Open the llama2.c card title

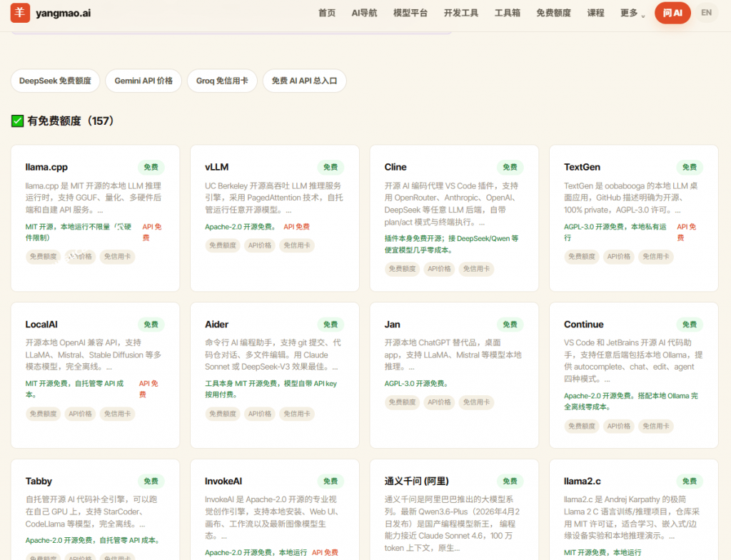[x=583, y=482]
